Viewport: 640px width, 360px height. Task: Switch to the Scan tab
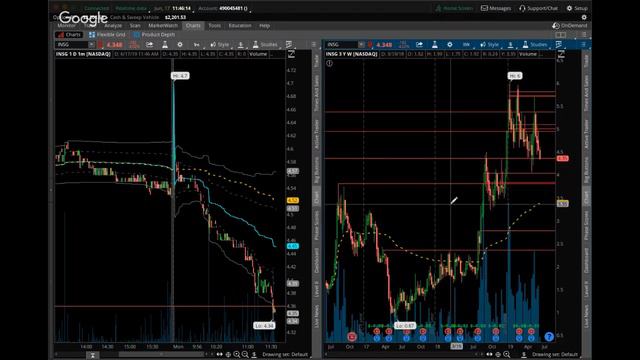coord(135,25)
